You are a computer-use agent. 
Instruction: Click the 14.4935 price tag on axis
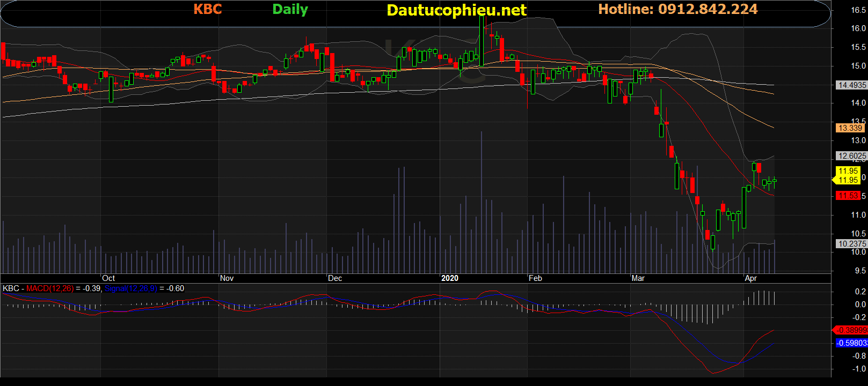point(851,85)
